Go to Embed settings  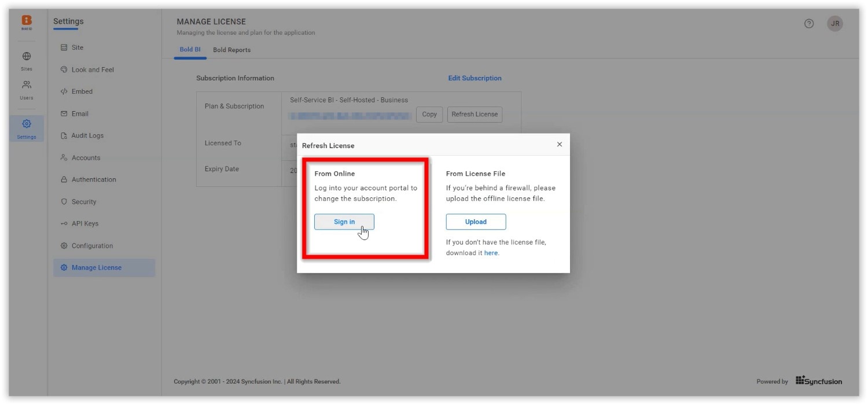point(82,91)
